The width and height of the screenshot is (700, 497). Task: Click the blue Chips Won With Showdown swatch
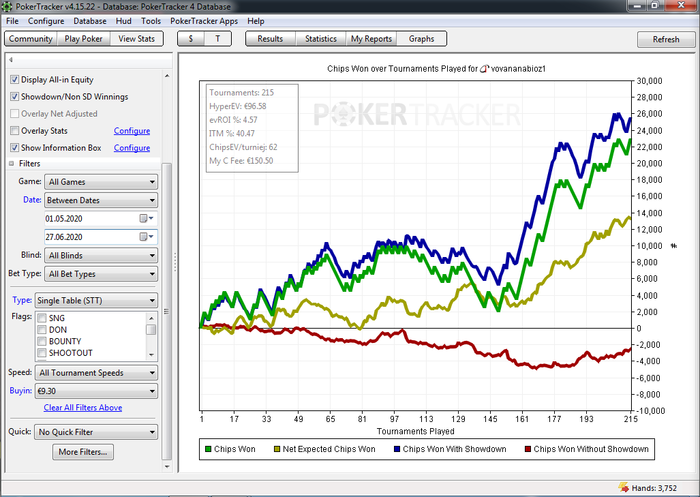[x=397, y=449]
